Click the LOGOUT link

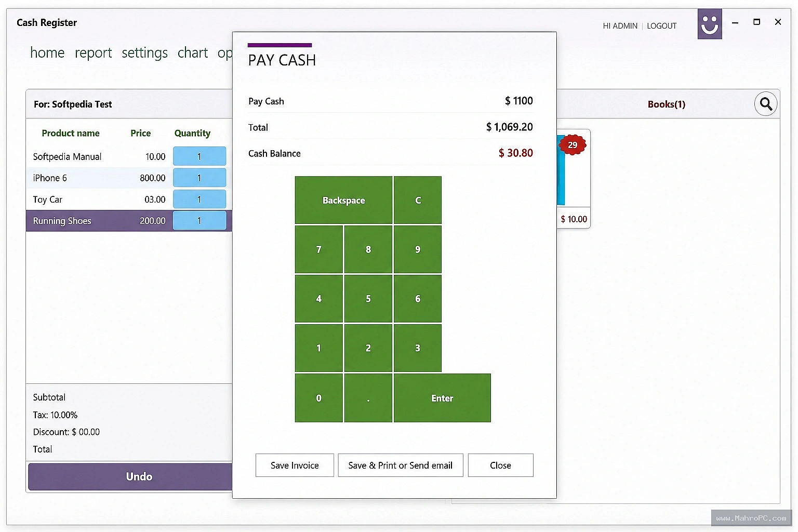pos(661,26)
